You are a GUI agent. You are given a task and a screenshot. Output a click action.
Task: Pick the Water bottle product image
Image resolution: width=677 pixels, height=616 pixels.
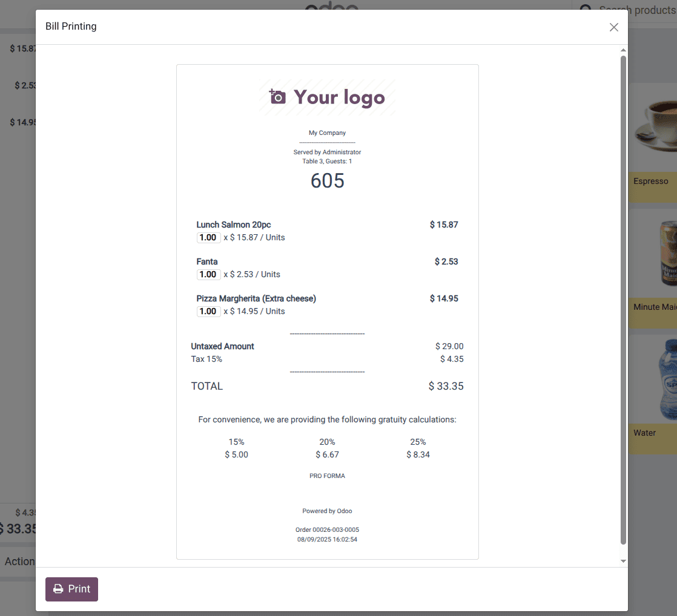(657, 379)
